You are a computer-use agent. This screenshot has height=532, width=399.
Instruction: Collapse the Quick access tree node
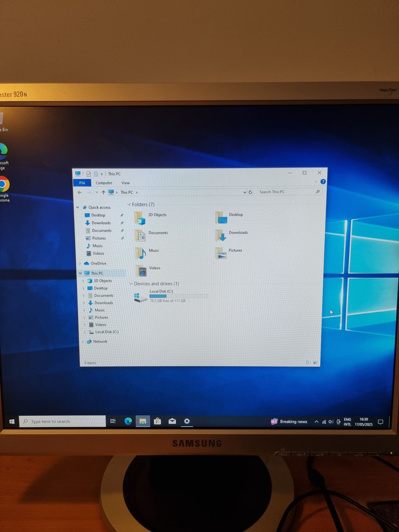pos(78,207)
